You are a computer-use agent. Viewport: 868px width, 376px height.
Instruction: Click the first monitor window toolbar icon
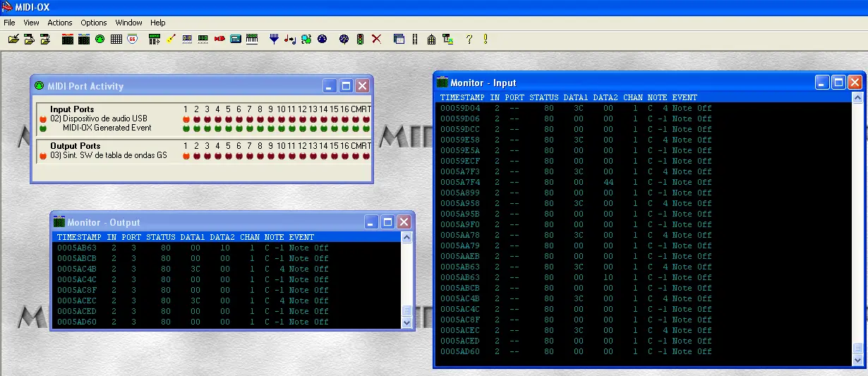point(68,40)
